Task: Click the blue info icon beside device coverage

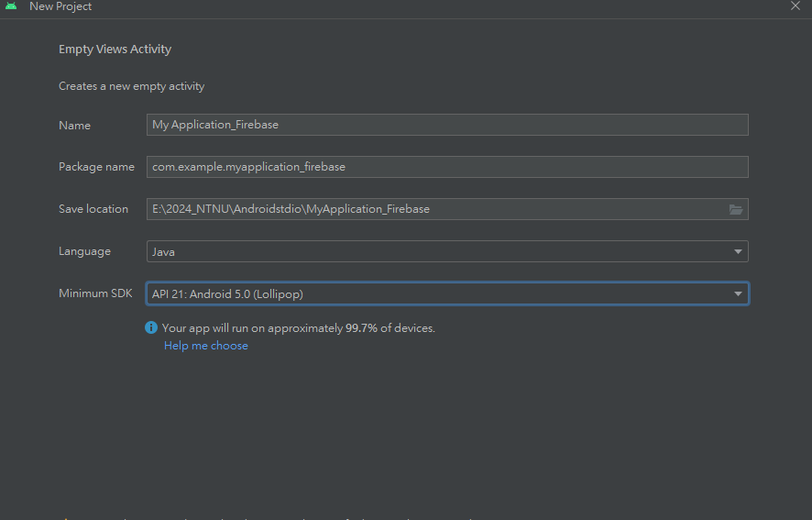Action: (151, 327)
